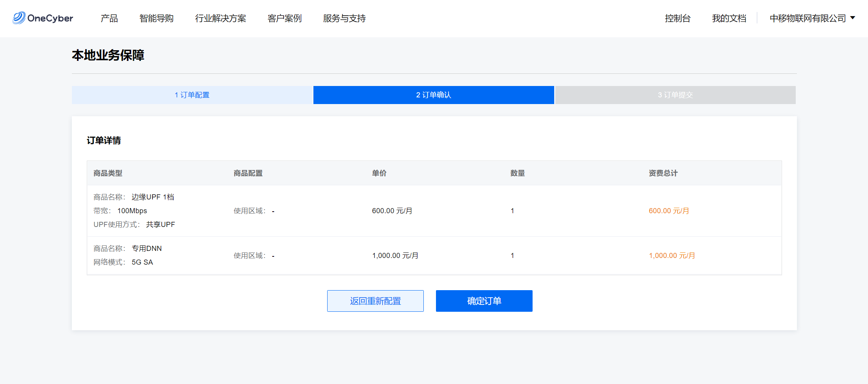Open the 控制台 link
This screenshot has width=868, height=384.
click(x=678, y=18)
